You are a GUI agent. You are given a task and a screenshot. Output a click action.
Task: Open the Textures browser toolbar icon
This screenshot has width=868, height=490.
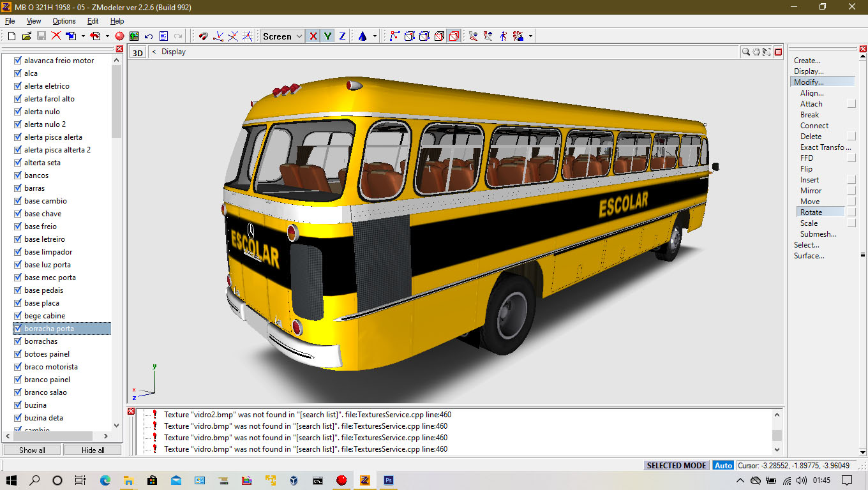(x=134, y=36)
